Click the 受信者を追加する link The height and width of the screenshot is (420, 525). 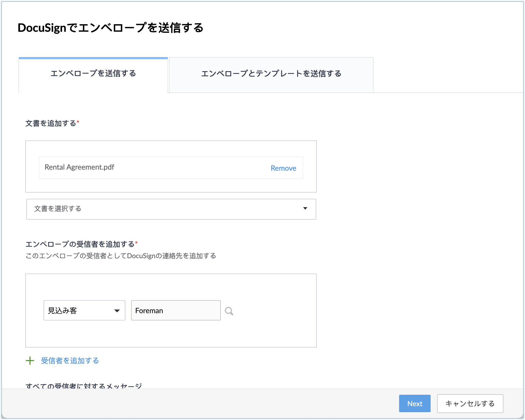coord(70,361)
